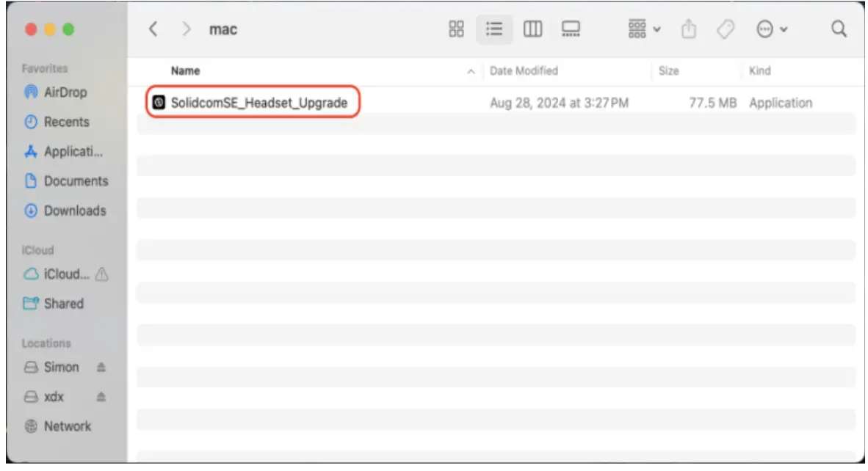Minimize the Finder window
The height and width of the screenshot is (471, 868).
[50, 29]
